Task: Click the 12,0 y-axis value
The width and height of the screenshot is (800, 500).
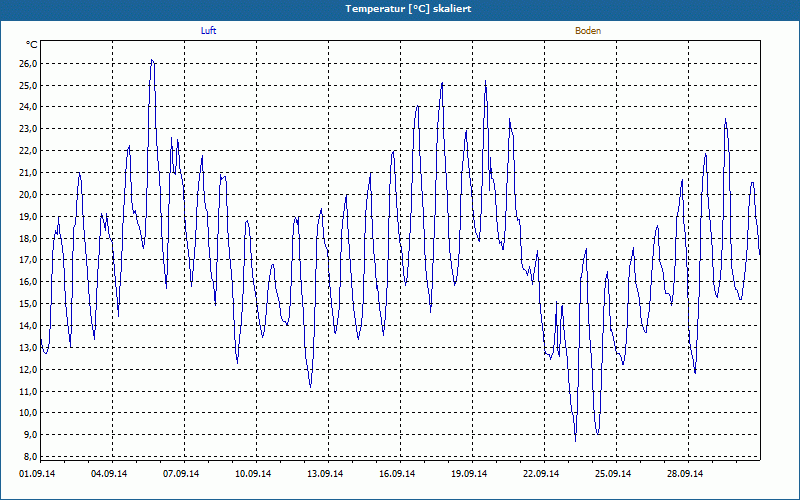Action: click(29, 370)
